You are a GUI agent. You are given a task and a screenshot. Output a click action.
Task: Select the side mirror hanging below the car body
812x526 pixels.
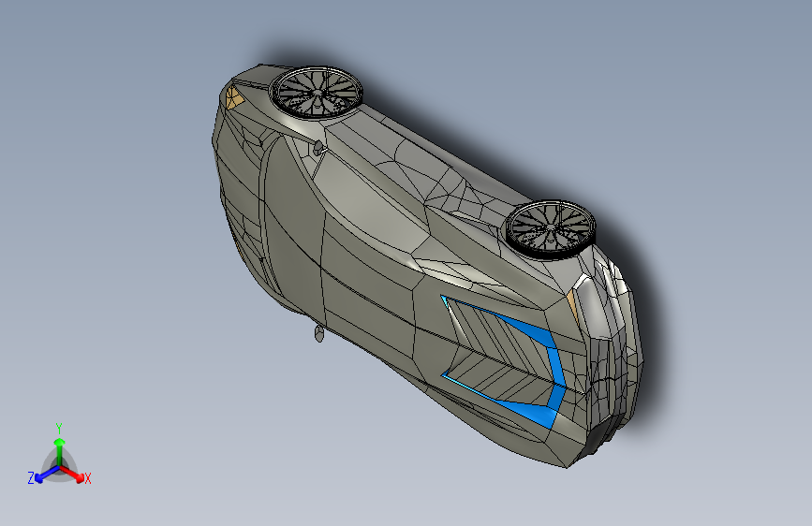point(318,334)
